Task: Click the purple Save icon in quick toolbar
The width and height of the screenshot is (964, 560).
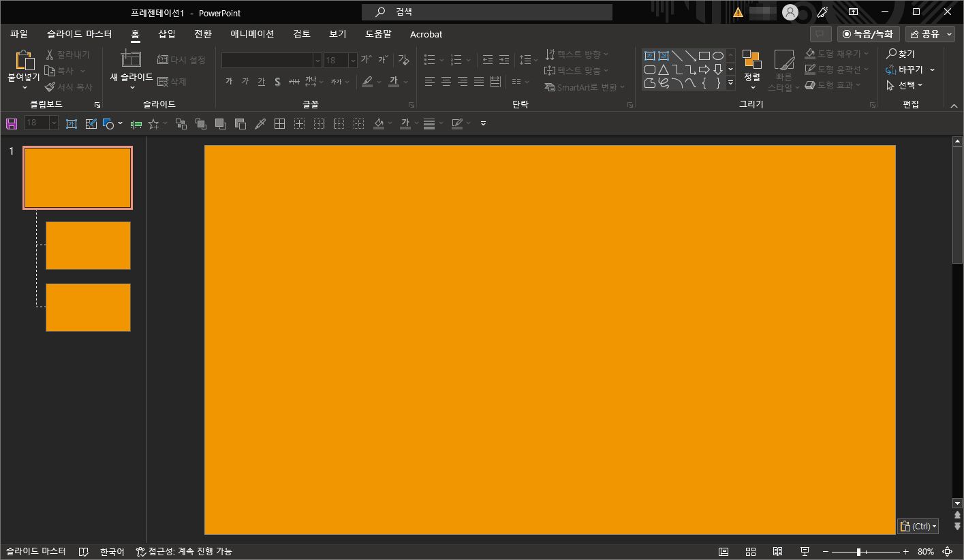Action: (x=12, y=123)
